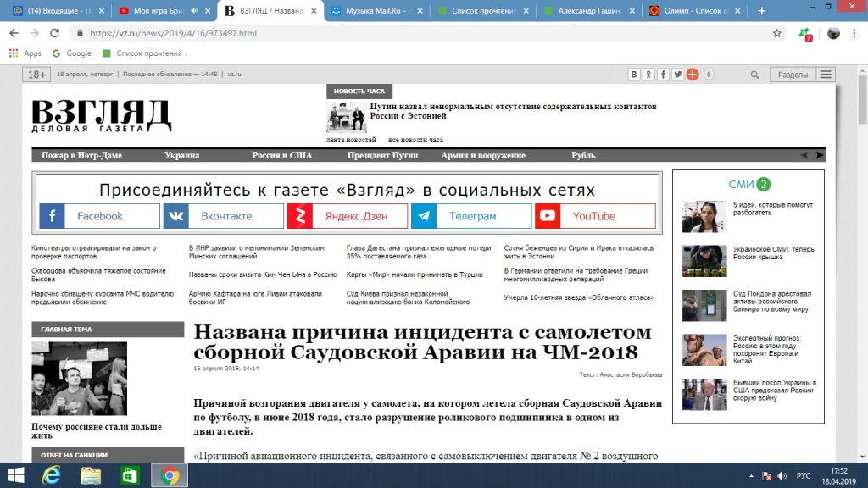The width and height of the screenshot is (868, 488).
Task: Open a new browser tab
Action: pos(762,10)
